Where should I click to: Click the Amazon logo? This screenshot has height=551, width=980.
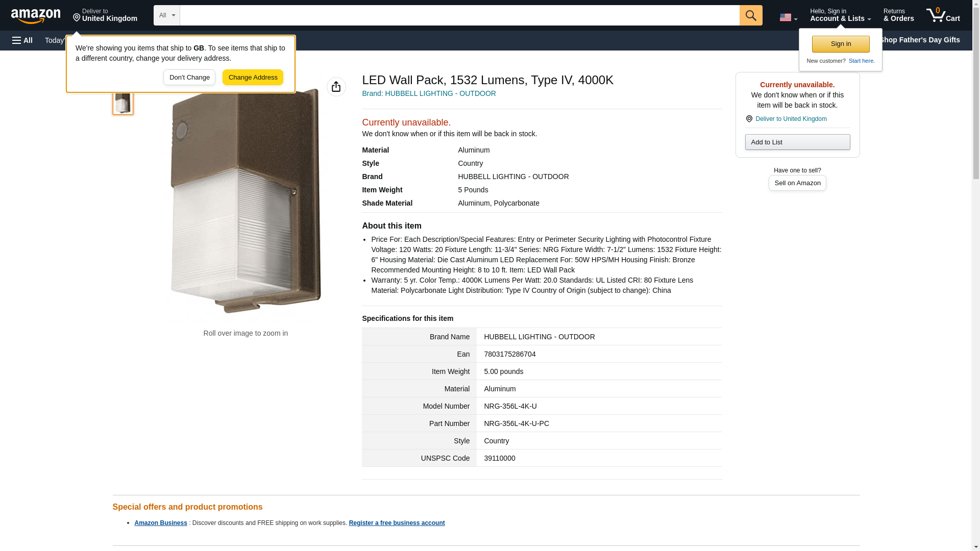(x=36, y=16)
